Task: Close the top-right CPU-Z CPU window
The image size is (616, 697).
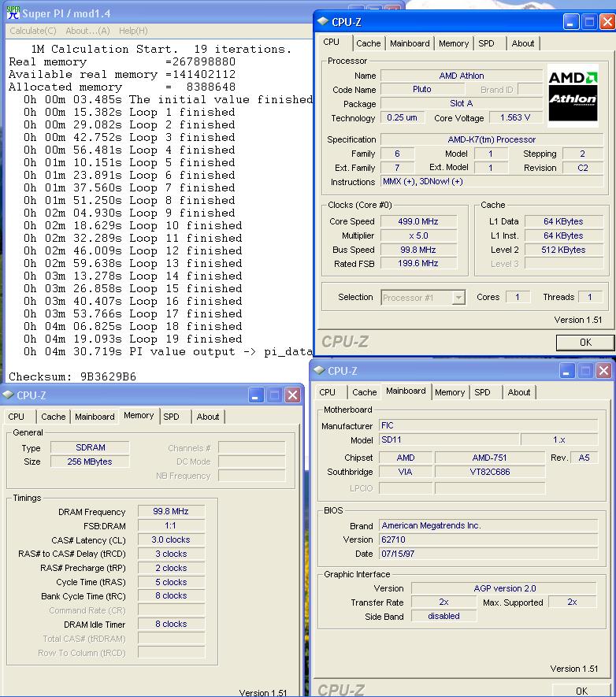Action: (x=607, y=22)
